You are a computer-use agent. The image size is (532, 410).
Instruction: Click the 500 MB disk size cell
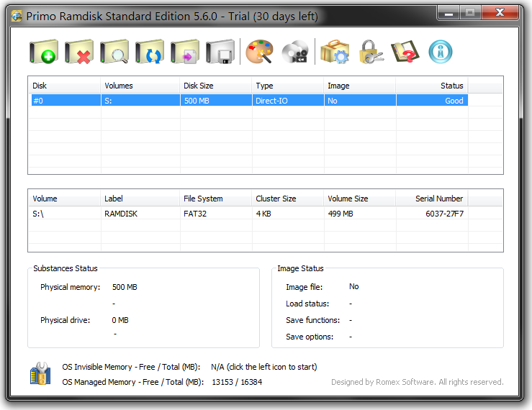[216, 101]
